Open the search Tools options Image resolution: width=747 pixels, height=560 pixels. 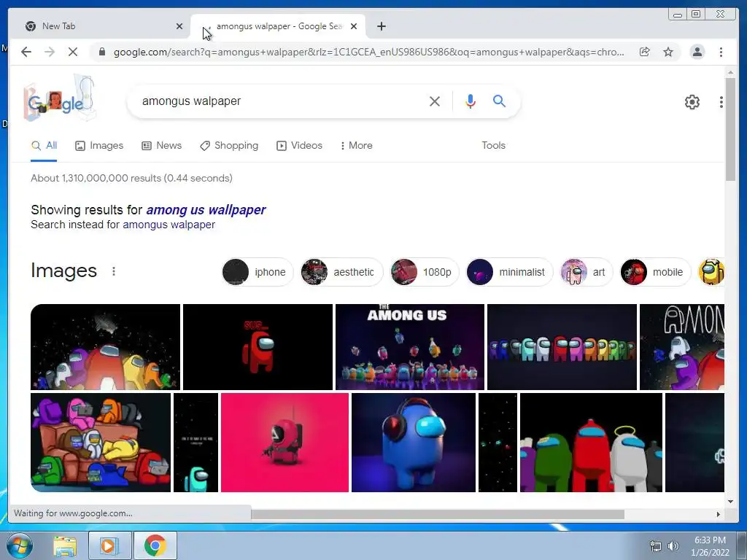point(493,146)
